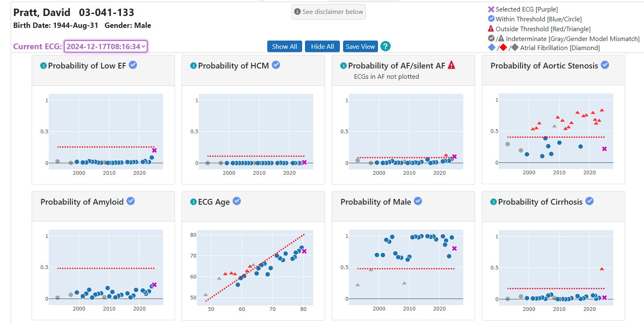
Task: Click the purple X marker in Probability of Male chart
Action: tap(454, 249)
